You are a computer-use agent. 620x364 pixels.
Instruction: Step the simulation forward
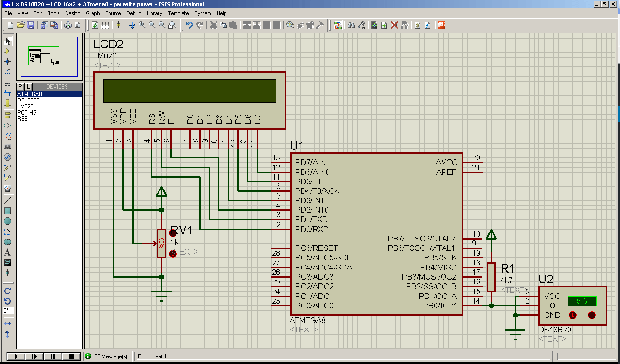[x=34, y=356]
